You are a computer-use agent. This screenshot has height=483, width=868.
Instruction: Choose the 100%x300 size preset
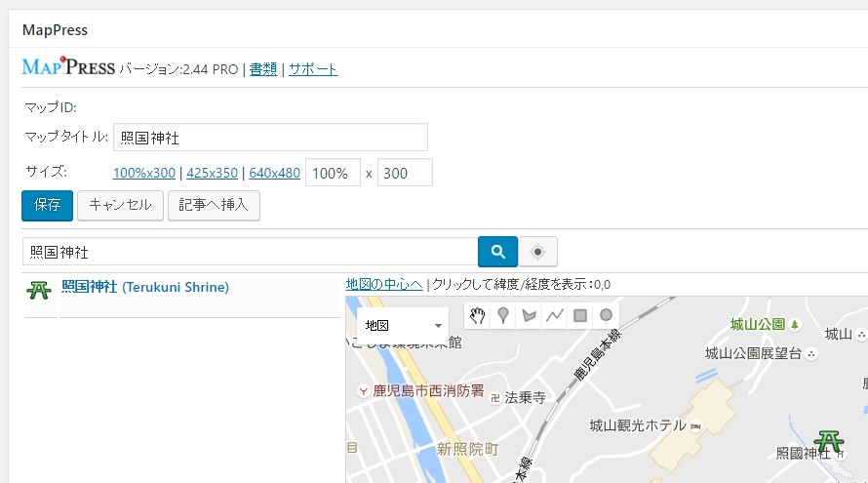pyautogui.click(x=144, y=173)
